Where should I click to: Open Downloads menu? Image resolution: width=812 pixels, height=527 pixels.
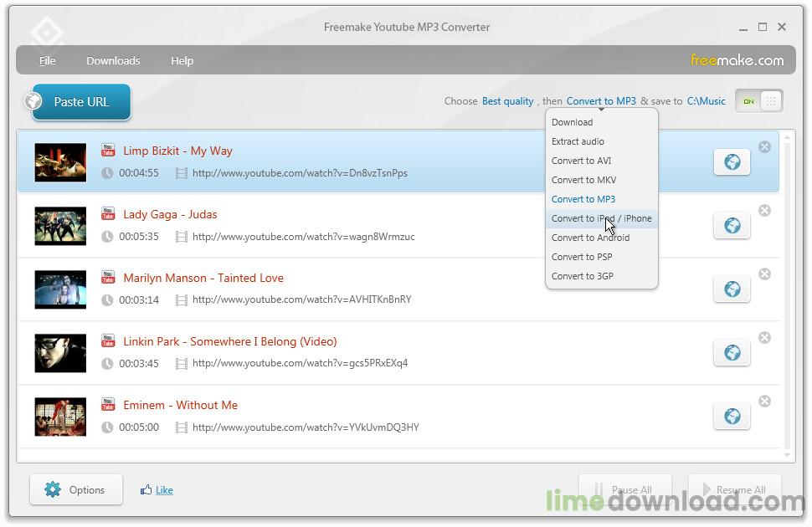[x=113, y=60]
